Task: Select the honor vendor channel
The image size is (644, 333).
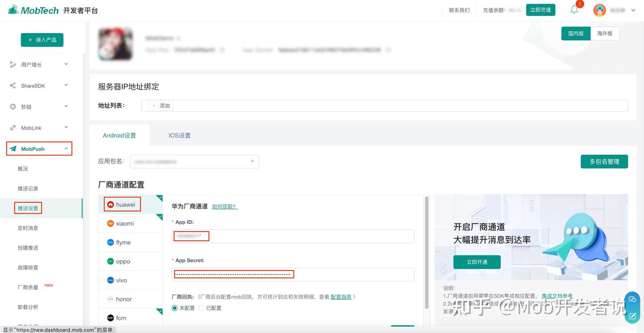Action: 131,299
